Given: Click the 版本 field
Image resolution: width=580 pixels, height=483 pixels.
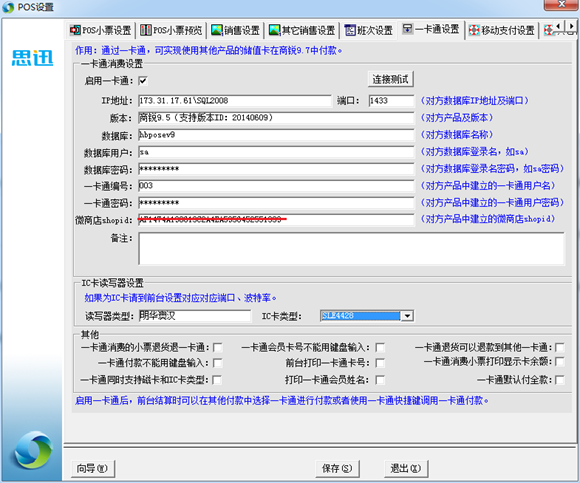Looking at the screenshot, I should 276,118.
